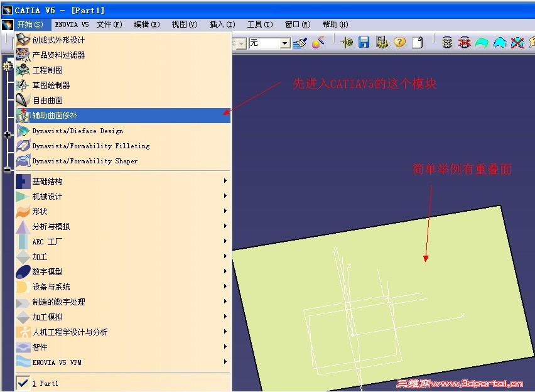Click the ENOVIA connect 'e' icon

point(347,42)
